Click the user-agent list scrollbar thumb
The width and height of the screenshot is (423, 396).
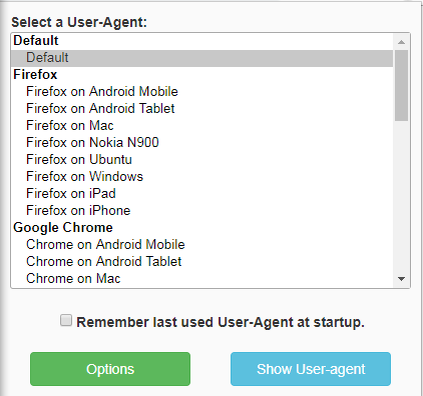click(x=401, y=85)
